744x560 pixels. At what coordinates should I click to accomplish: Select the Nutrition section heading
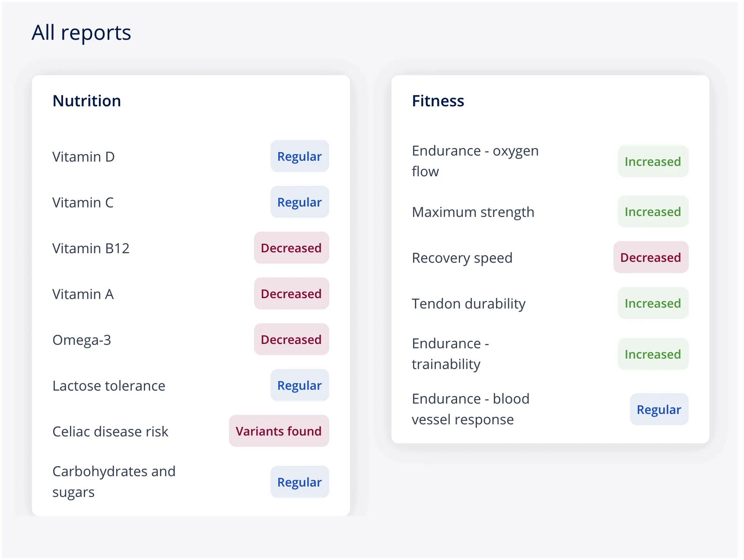click(87, 101)
